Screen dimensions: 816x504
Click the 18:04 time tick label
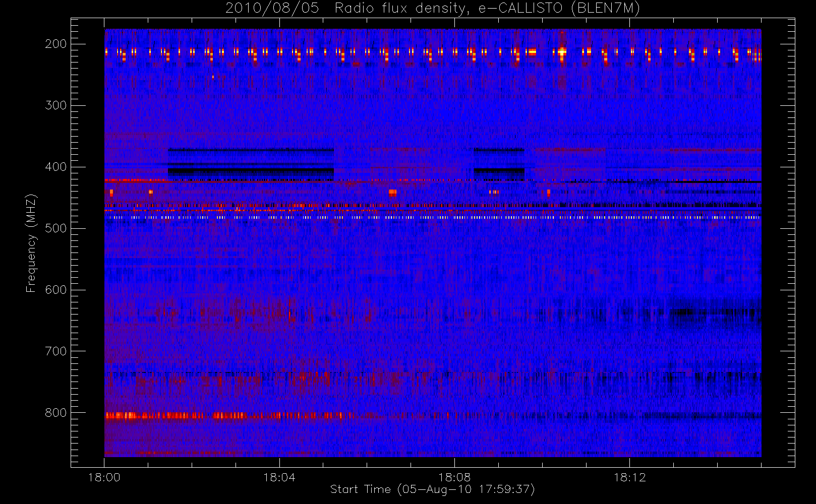(x=279, y=477)
